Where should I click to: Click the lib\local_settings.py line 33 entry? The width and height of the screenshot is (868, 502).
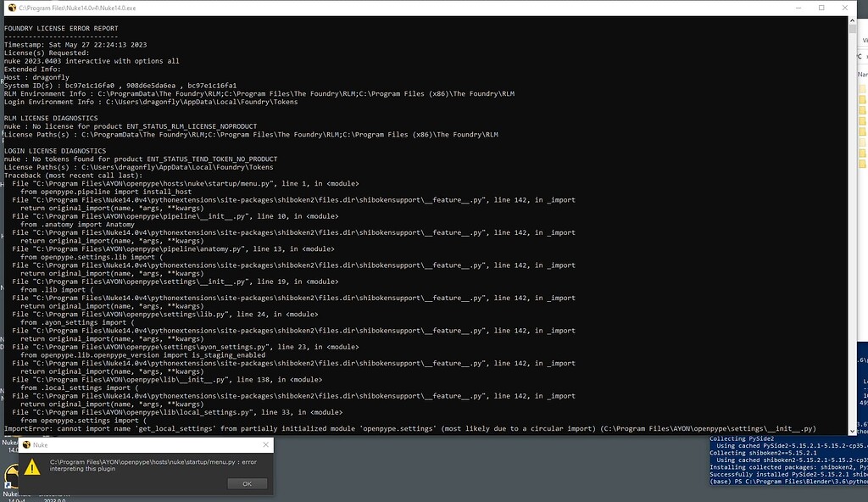tap(178, 412)
